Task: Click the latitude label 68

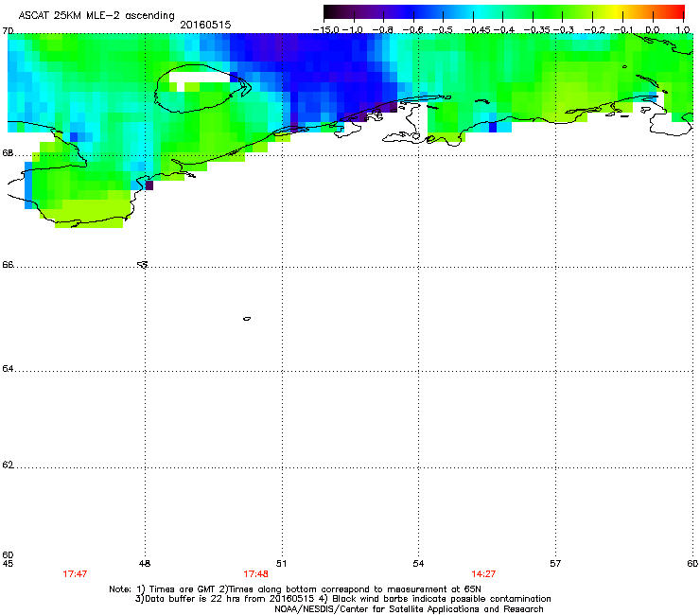Action: [8, 153]
